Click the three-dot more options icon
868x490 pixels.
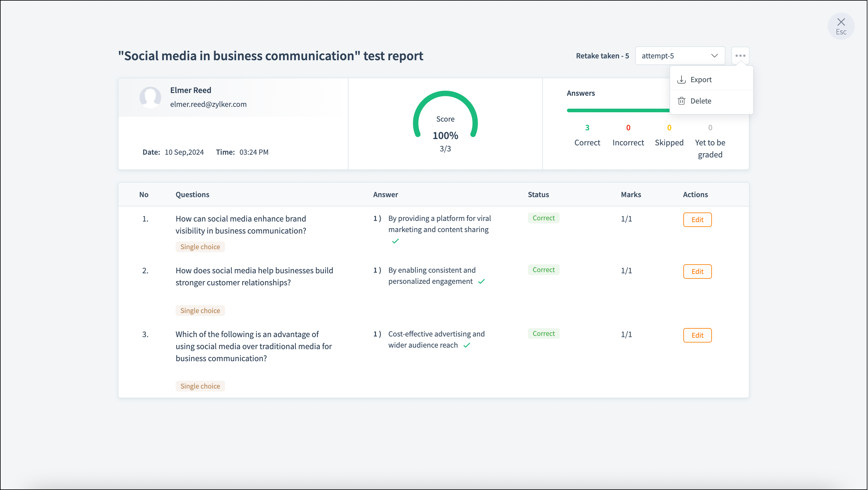pos(740,56)
